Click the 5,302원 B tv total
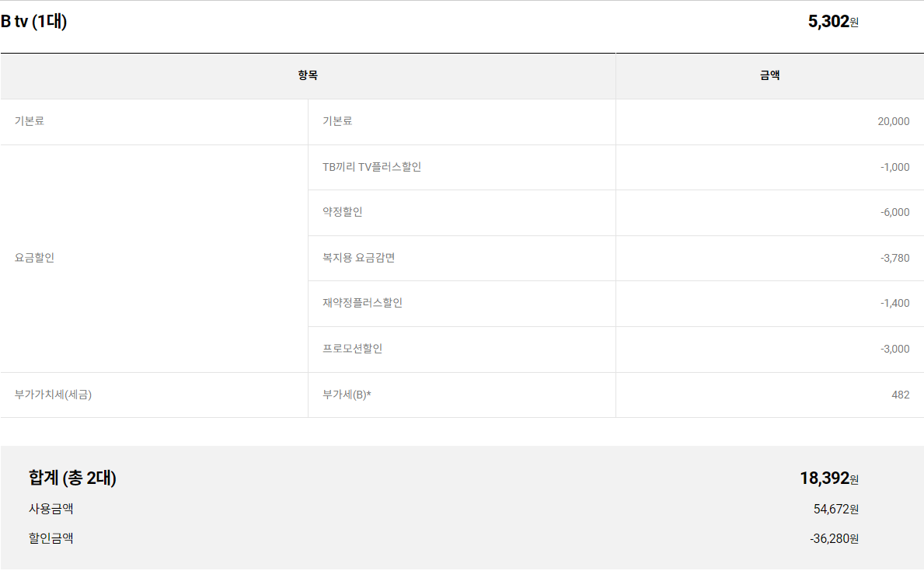The image size is (924, 588). [832, 22]
